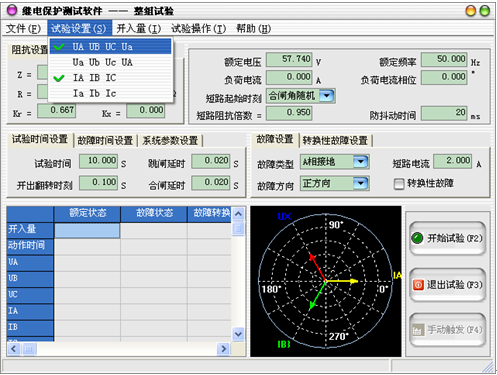Open the 开入量(I) menu
This screenshot has width=497, height=375.
[x=139, y=29]
